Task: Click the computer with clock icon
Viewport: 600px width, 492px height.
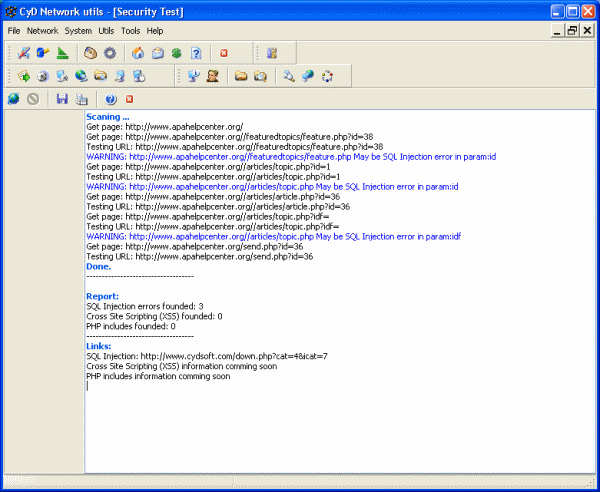Action: tap(139, 76)
